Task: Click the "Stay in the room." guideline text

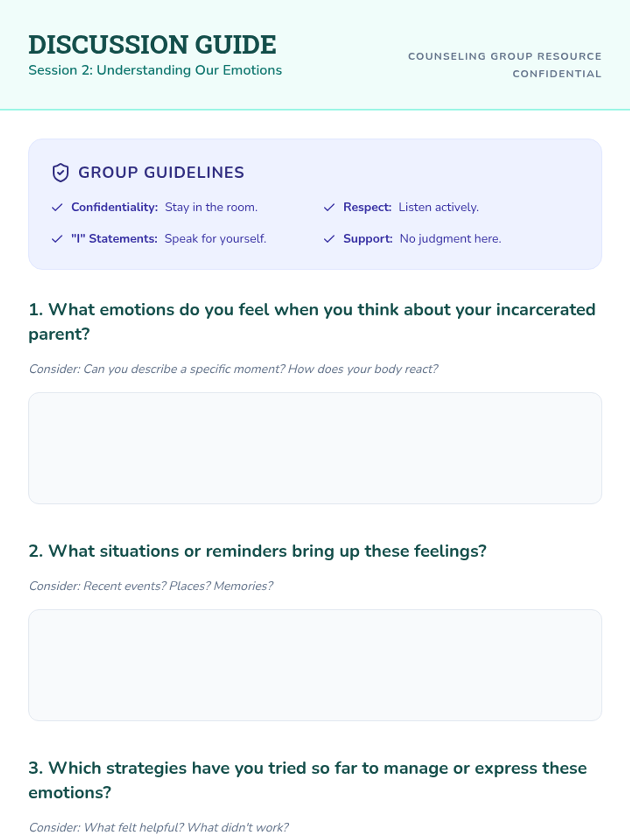Action: [211, 207]
